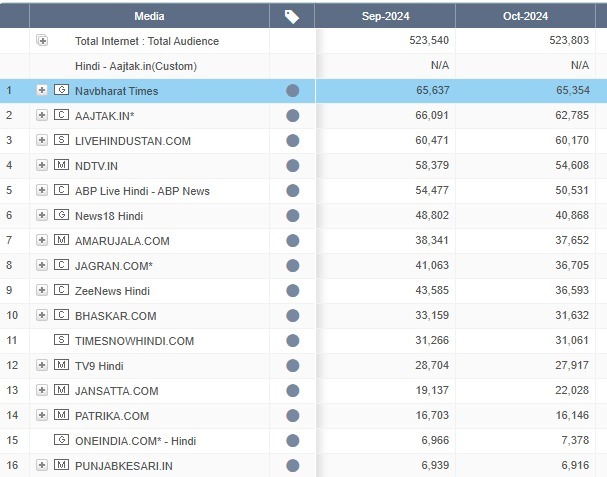Image resolution: width=607 pixels, height=477 pixels.
Task: Click the Sep-2024 value 66,091 for AAJTAK.IN*
Action: (x=432, y=115)
